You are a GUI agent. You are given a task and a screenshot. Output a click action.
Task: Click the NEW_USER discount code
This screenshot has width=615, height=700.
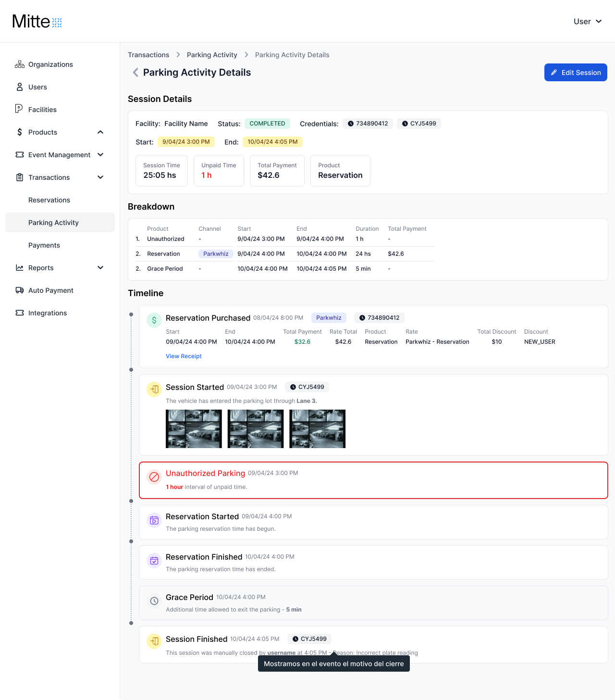[x=540, y=342]
